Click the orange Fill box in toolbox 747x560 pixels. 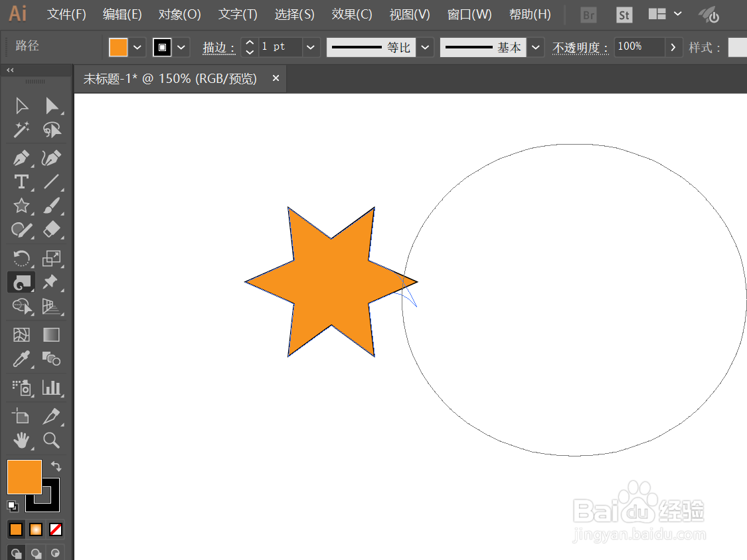(x=25, y=476)
